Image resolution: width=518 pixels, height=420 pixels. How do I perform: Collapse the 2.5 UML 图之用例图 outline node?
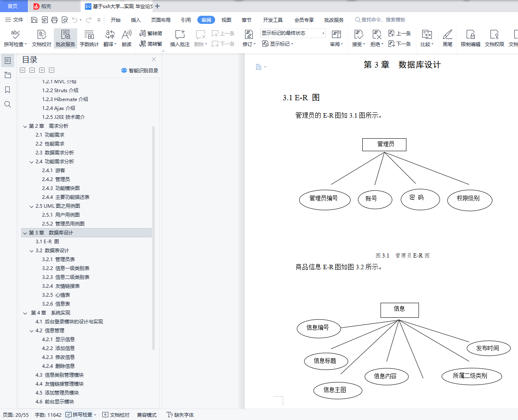[32, 206]
